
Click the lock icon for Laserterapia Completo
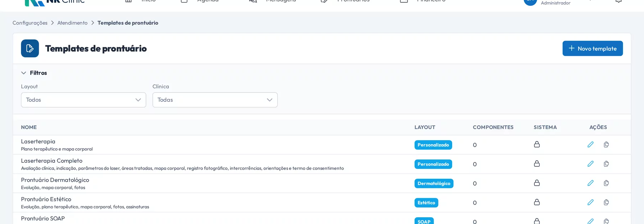pyautogui.click(x=537, y=164)
